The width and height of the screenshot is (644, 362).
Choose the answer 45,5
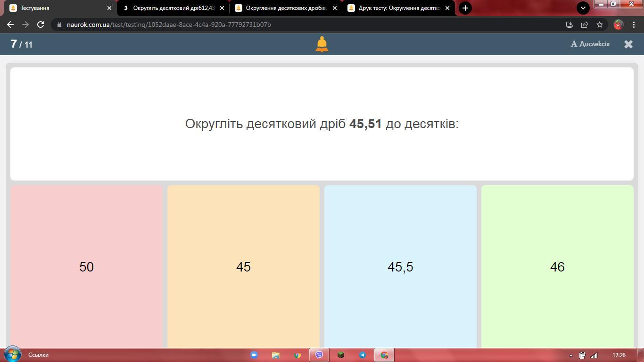pos(400,267)
